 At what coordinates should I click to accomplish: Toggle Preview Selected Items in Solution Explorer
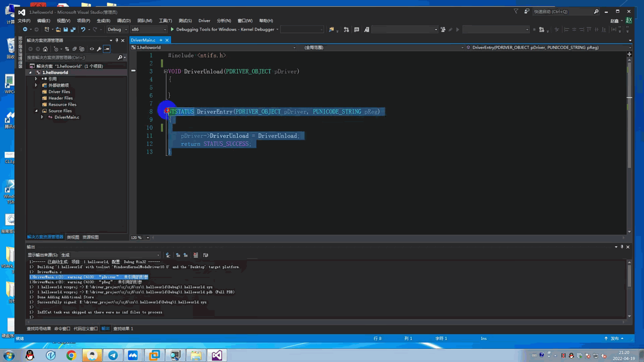[x=107, y=49]
